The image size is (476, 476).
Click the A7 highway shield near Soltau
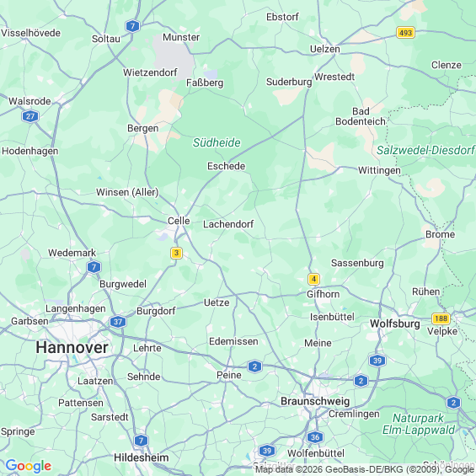[132, 26]
